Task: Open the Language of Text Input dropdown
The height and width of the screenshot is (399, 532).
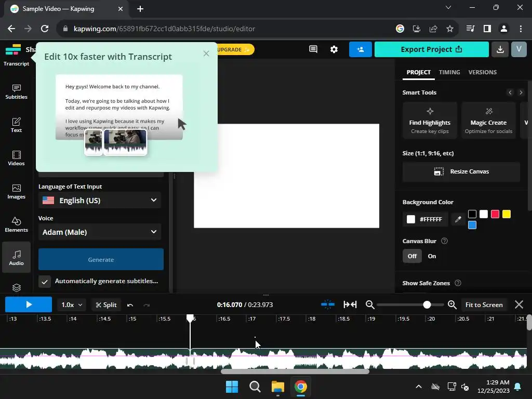Action: 100,200
